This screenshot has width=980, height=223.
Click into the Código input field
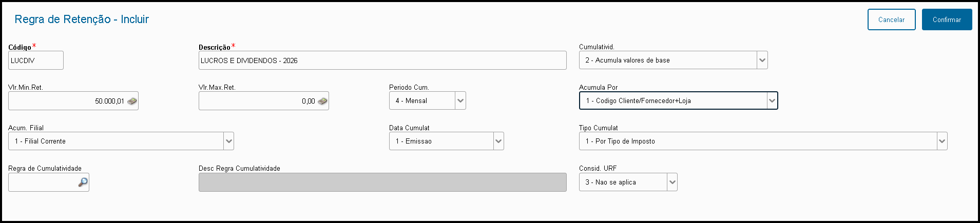pyautogui.click(x=36, y=60)
